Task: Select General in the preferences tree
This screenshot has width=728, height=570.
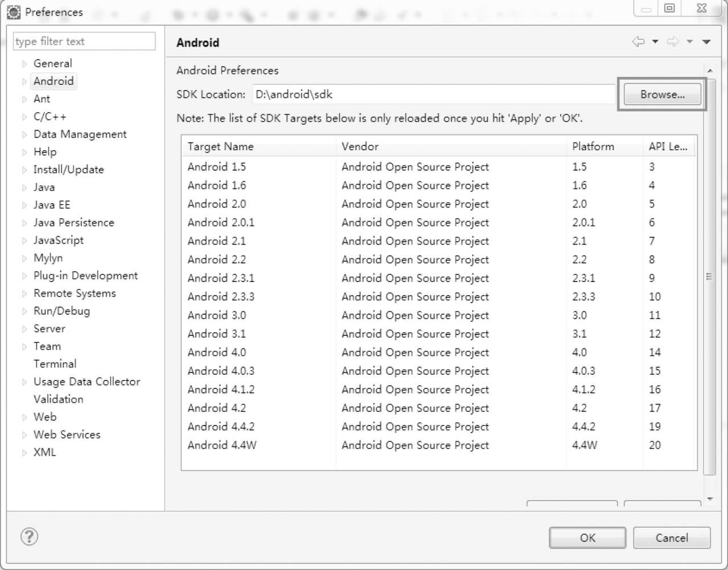Action: (52, 63)
